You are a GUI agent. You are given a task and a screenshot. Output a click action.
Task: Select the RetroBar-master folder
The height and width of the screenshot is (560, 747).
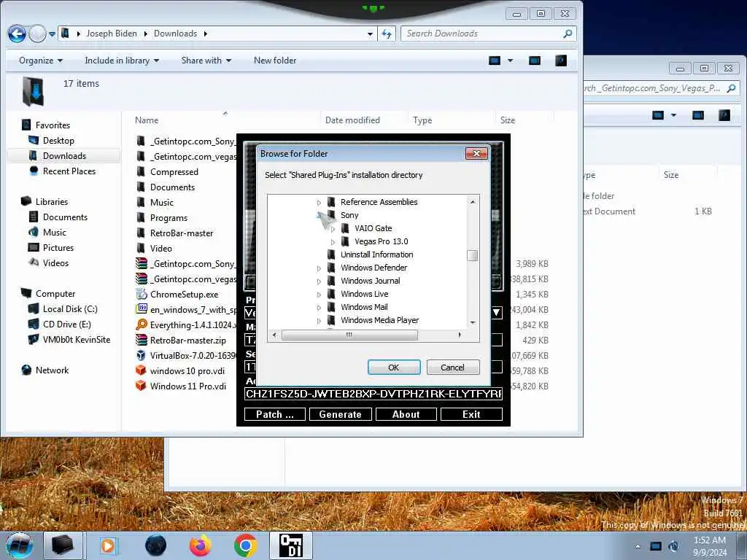tap(182, 233)
